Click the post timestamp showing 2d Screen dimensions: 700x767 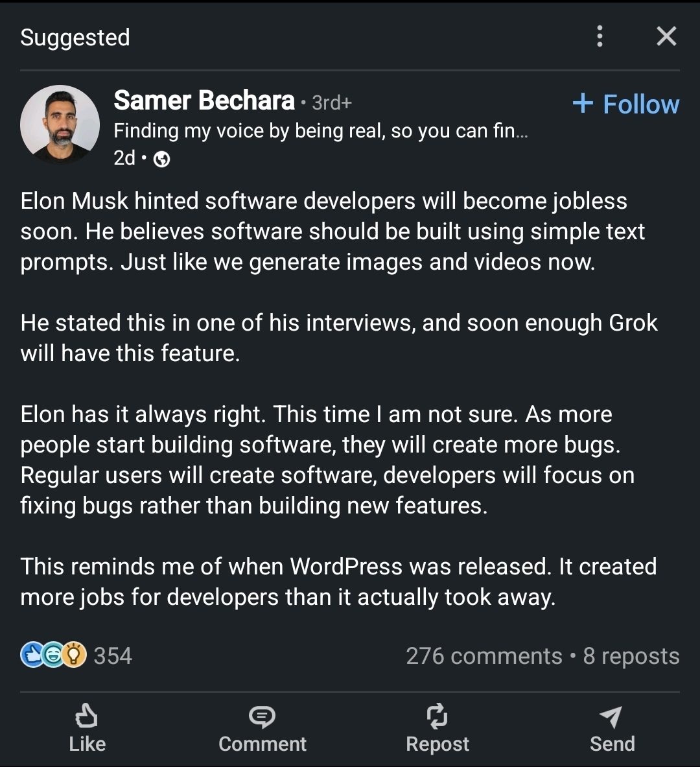click(x=123, y=158)
